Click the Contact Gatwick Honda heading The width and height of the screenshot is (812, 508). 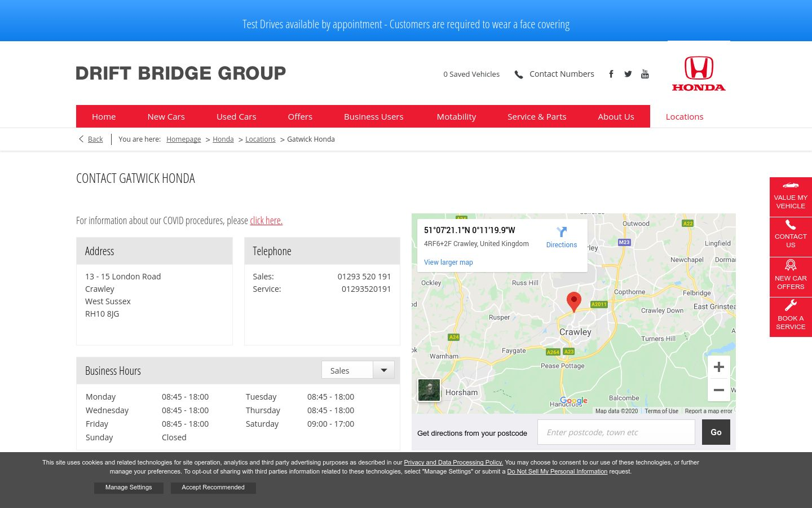(136, 178)
